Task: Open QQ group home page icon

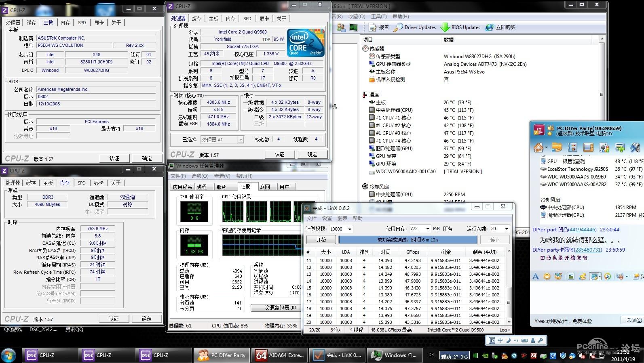Action: [538, 147]
